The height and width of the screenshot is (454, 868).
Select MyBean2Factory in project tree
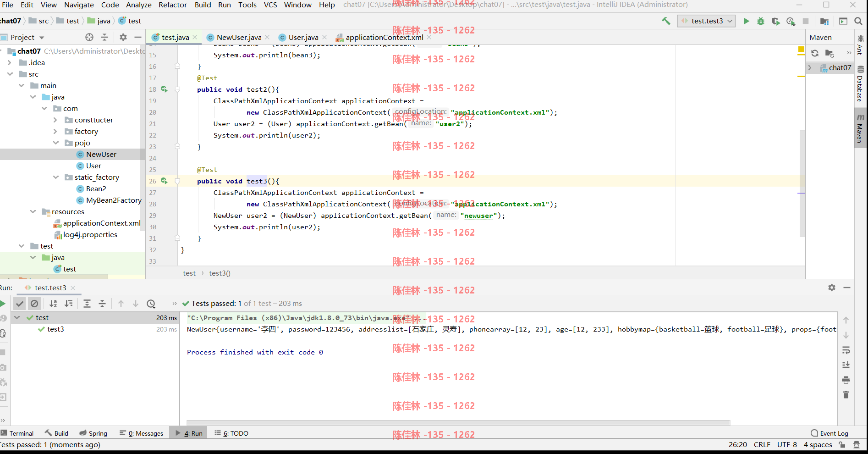[x=114, y=200]
